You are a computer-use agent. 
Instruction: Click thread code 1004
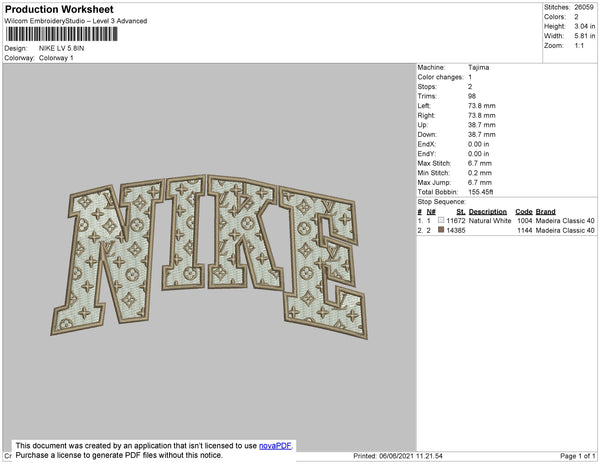525,221
